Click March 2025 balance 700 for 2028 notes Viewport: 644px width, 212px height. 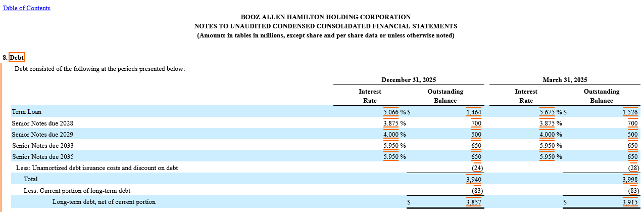(x=633, y=123)
